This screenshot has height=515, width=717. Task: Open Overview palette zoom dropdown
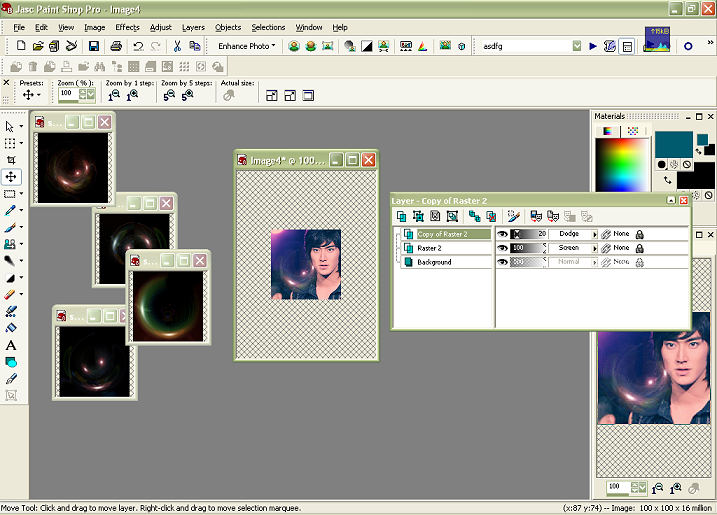[x=642, y=488]
